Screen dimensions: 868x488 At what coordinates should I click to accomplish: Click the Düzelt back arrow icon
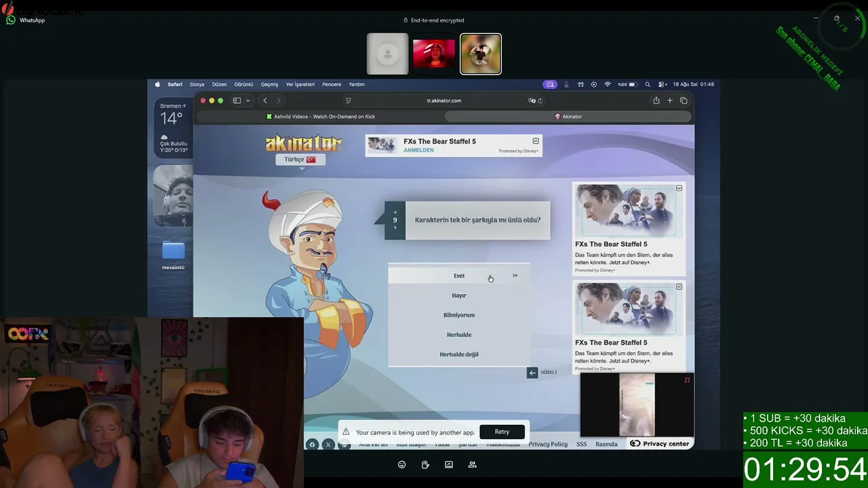[x=532, y=372]
